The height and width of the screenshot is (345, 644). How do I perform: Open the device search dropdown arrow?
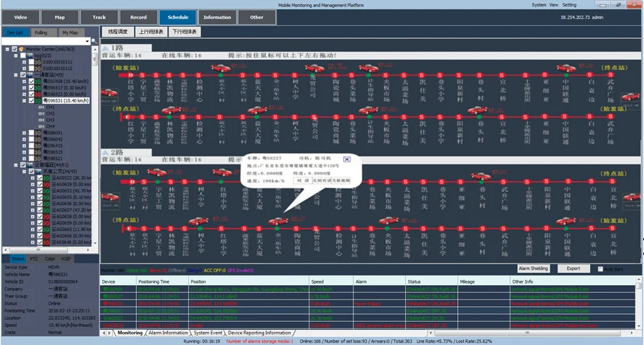click(x=88, y=41)
